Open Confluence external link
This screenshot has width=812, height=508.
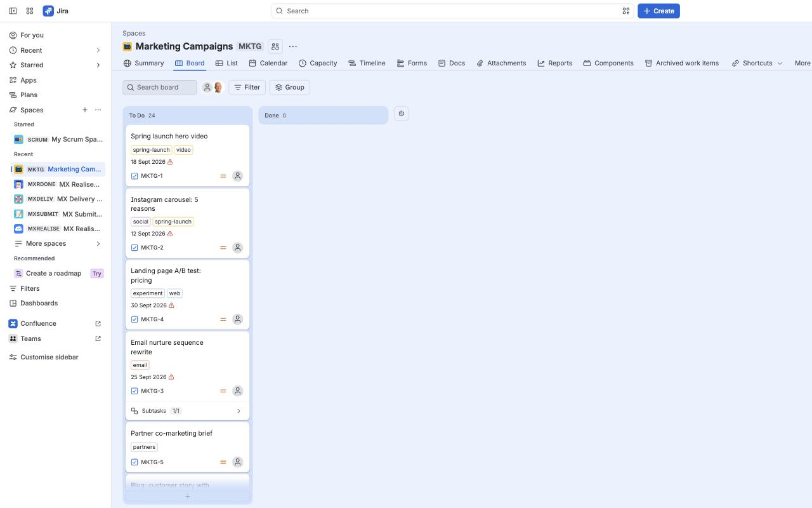pyautogui.click(x=98, y=324)
